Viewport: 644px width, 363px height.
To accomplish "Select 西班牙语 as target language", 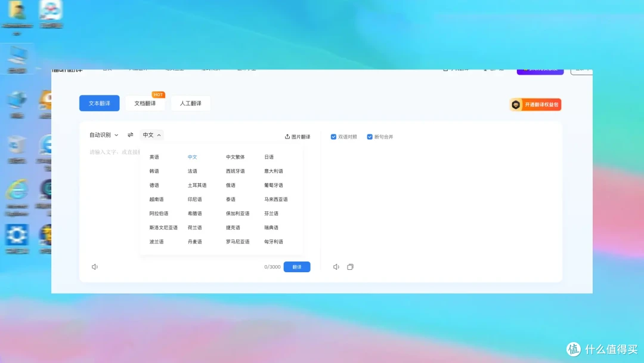I will 236,171.
